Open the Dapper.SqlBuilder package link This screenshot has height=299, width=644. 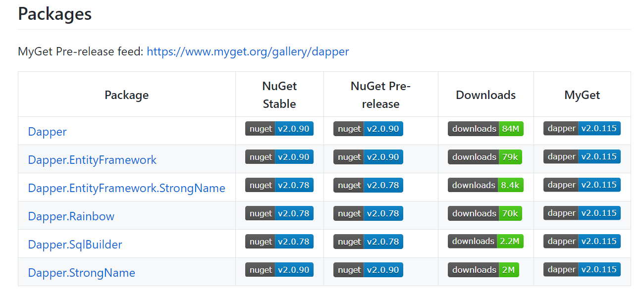coord(75,245)
